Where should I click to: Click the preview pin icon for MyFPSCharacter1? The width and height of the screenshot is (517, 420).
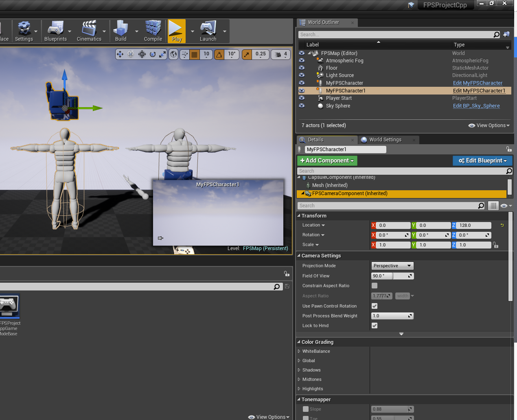click(160, 238)
